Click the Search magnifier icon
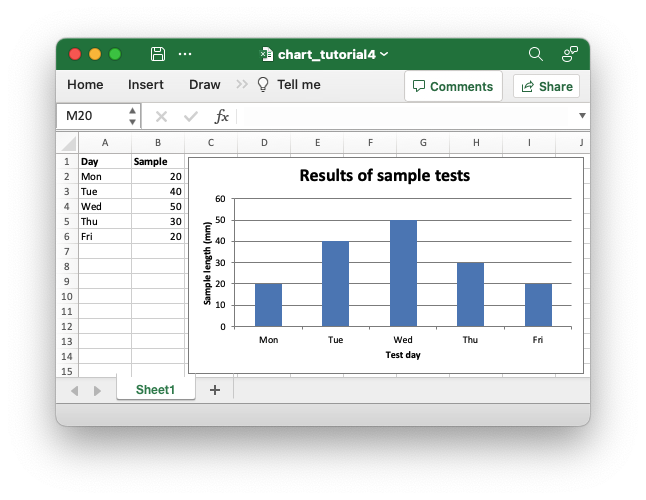Screen dimensions: 646x500 [535, 54]
